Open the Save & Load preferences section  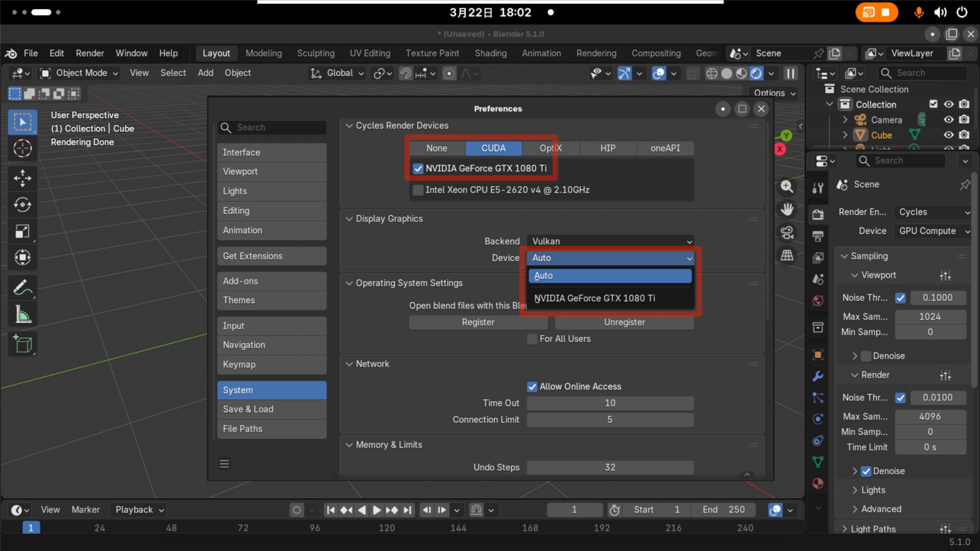coord(272,409)
